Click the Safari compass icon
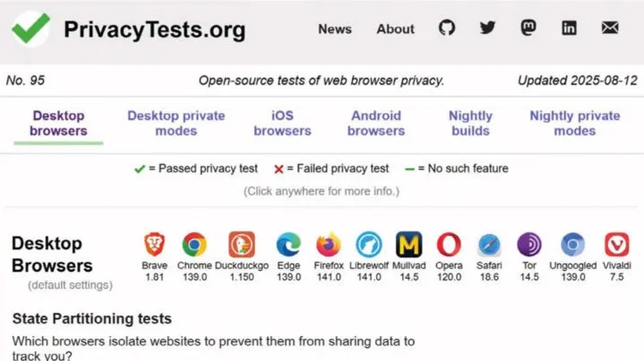This screenshot has height=361, width=644. [489, 245]
